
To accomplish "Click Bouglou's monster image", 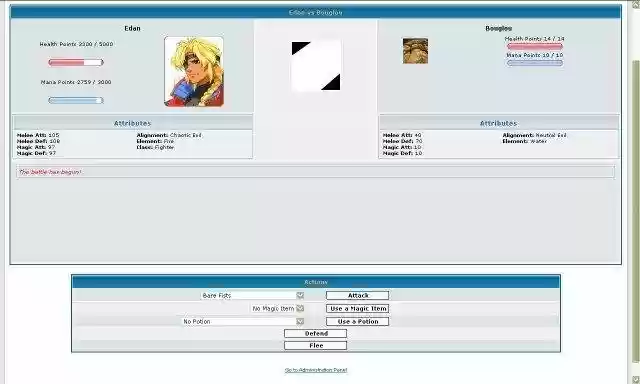I will 416,51.
